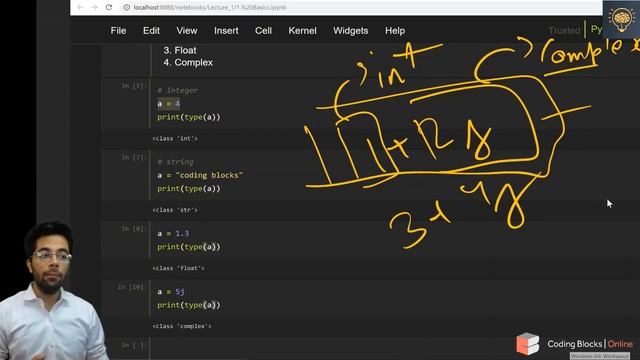Open the Help menu
The image size is (640, 360).
395,31
